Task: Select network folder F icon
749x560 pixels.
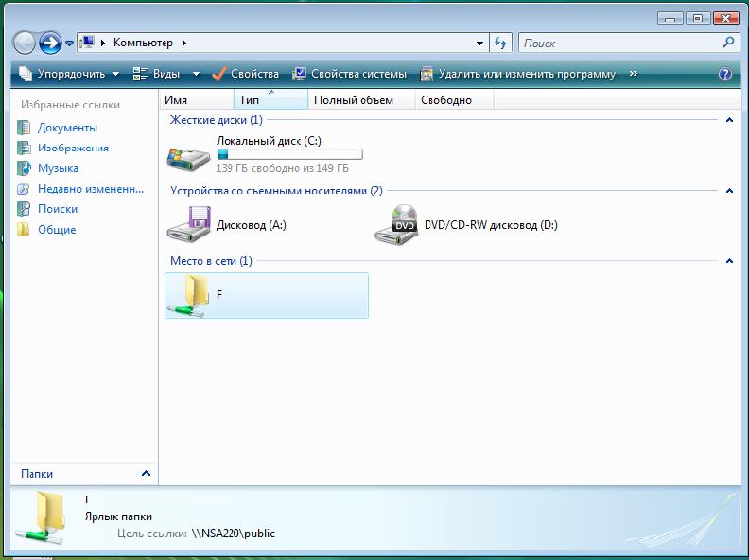Action: click(x=187, y=295)
